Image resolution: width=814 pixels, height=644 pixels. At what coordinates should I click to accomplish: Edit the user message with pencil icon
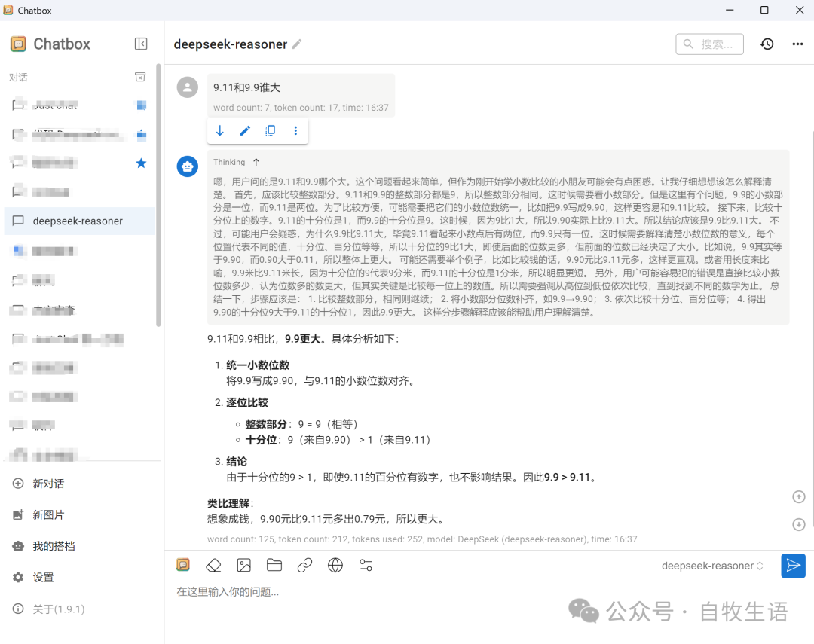245,131
